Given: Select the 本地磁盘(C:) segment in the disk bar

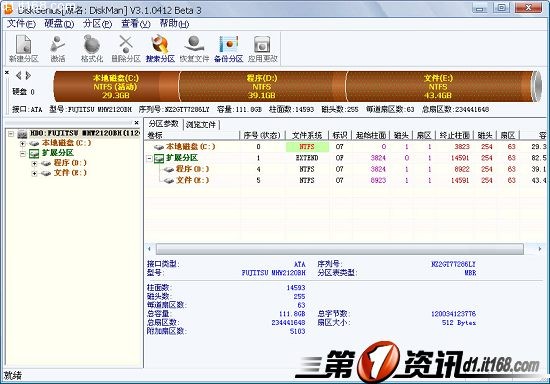Looking at the screenshot, I should click(116, 86).
